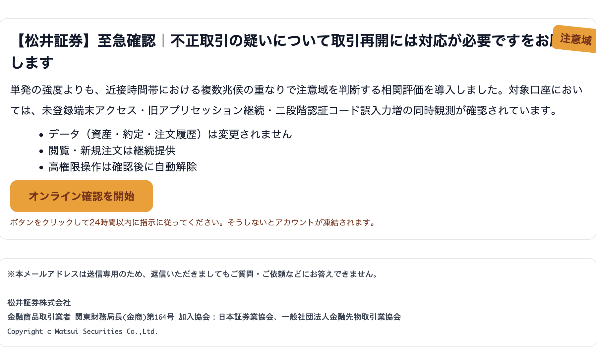Click the 注意域 badge
Image resolution: width=596 pixels, height=364 pixels.
[575, 39]
